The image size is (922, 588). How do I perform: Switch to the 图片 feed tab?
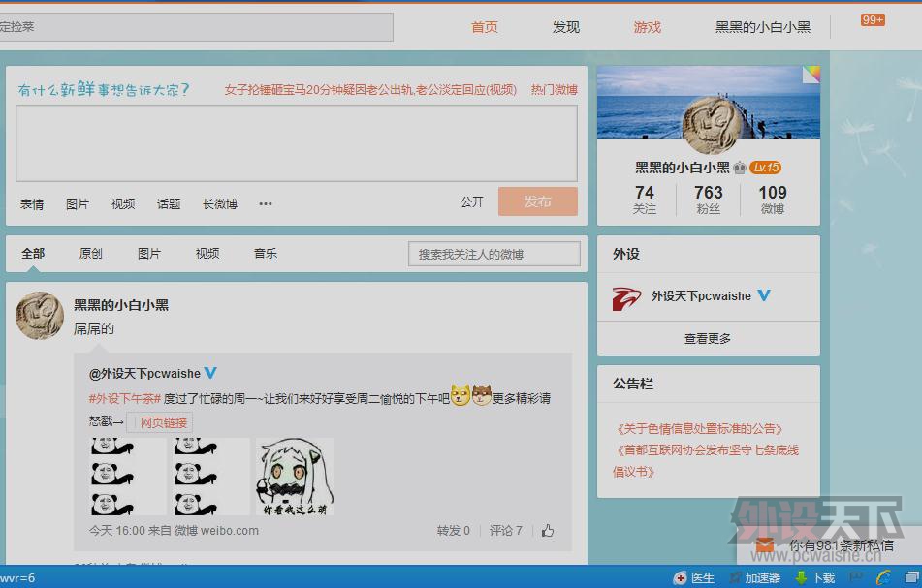coord(148,253)
